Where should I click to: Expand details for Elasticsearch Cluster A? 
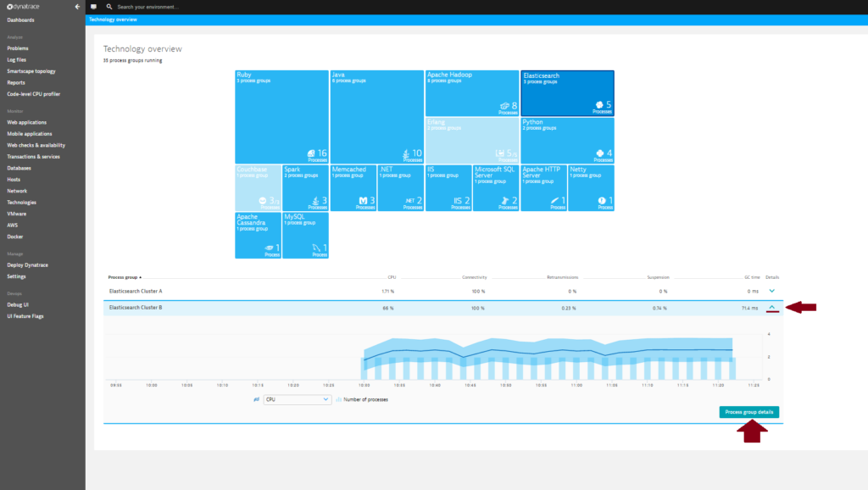point(772,289)
